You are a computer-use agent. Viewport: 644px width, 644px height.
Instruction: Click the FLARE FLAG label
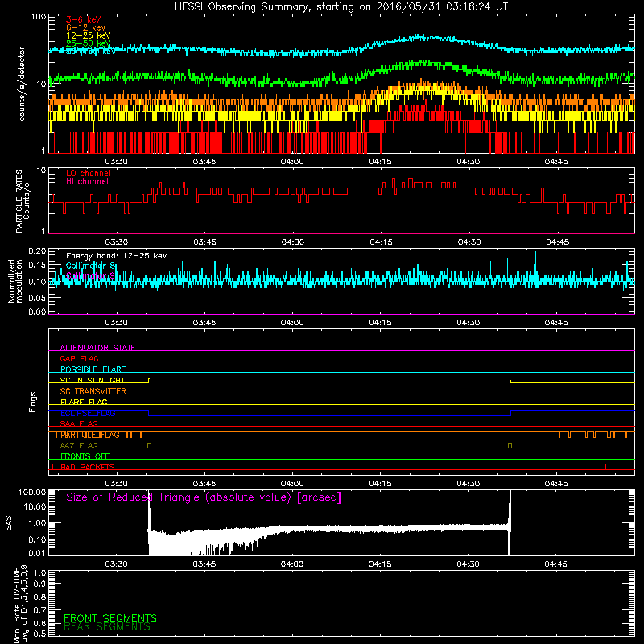pyautogui.click(x=84, y=402)
